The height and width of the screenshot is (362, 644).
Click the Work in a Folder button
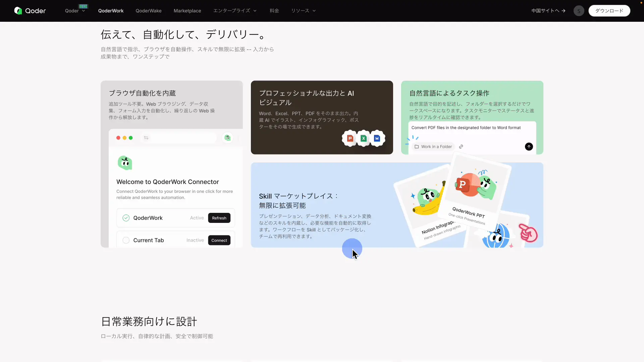(433, 146)
